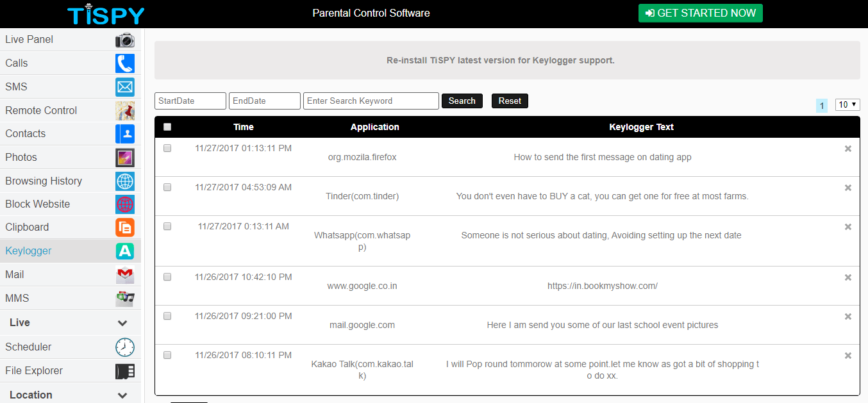Expand the Live section chevron

[x=122, y=323]
